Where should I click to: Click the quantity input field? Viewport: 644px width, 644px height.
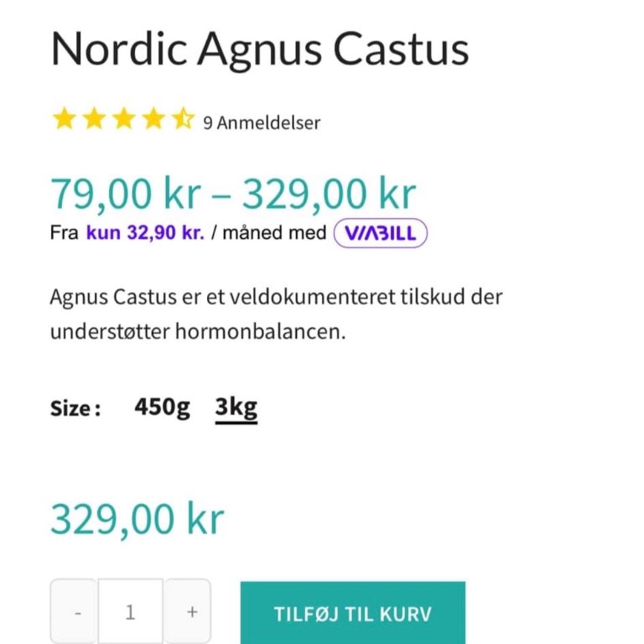[131, 611]
